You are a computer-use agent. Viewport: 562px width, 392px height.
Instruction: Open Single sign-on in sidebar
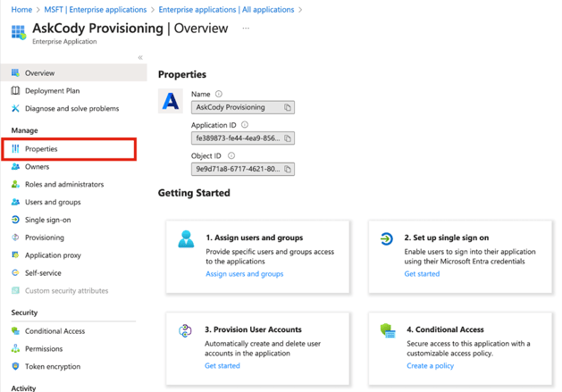[48, 220]
